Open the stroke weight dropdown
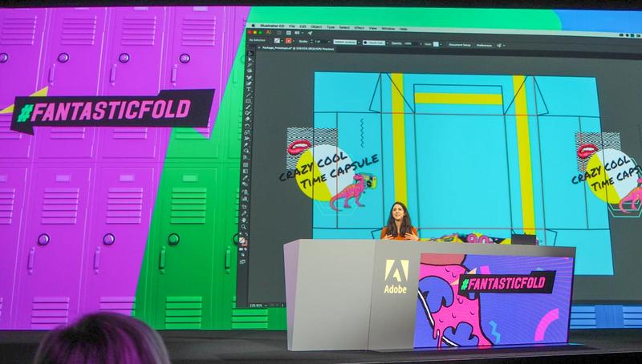 pyautogui.click(x=329, y=42)
